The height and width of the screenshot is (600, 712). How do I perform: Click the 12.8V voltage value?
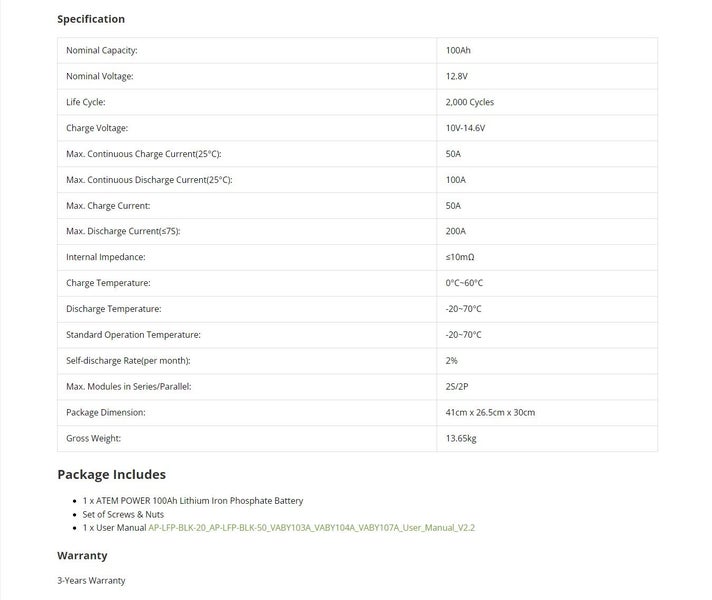point(456,76)
